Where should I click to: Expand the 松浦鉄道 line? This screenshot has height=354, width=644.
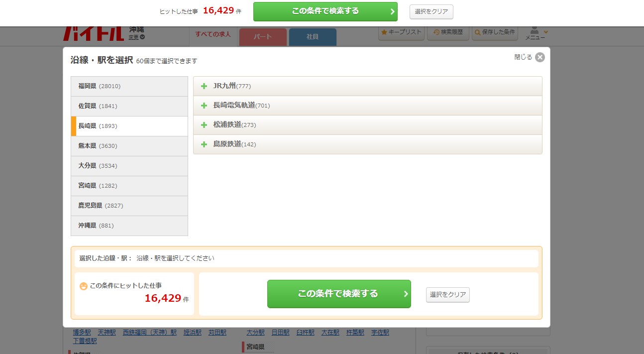[x=367, y=125]
